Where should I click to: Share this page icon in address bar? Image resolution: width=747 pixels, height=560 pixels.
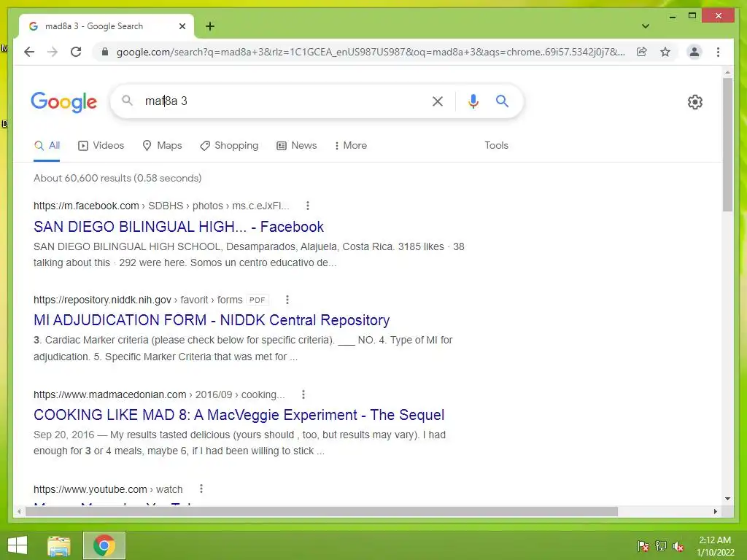[642, 52]
